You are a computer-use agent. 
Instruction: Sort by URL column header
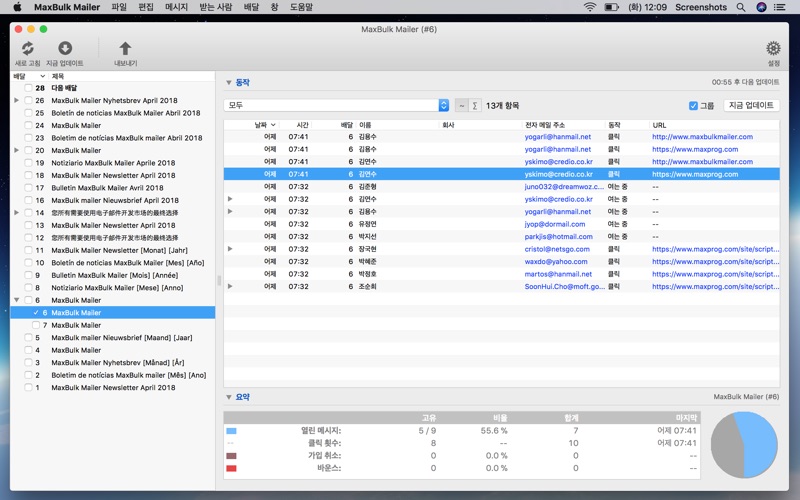[659, 125]
